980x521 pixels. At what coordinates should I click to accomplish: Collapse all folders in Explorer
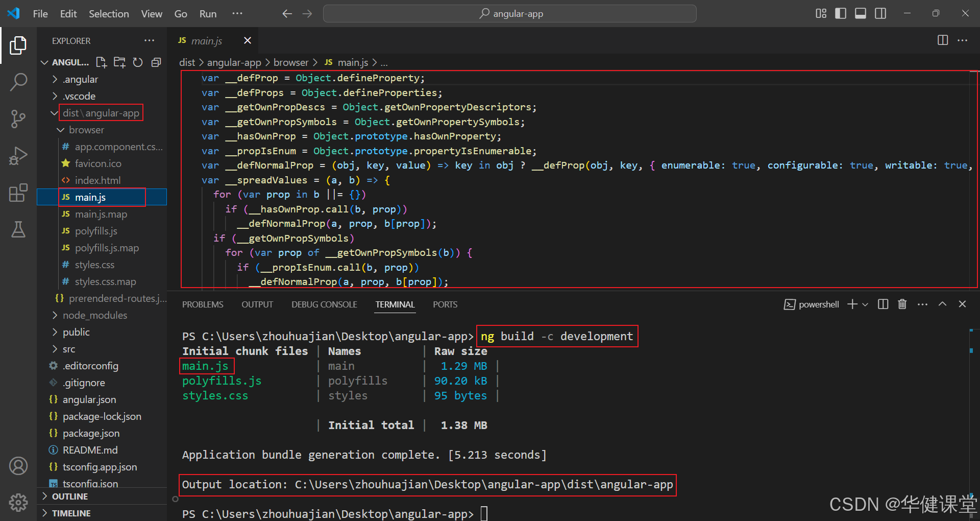pos(156,62)
